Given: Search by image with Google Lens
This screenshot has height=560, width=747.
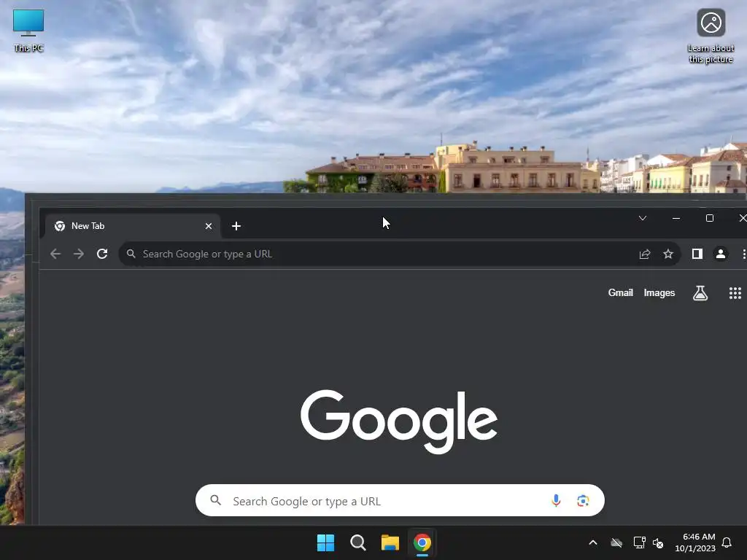Looking at the screenshot, I should (x=583, y=500).
